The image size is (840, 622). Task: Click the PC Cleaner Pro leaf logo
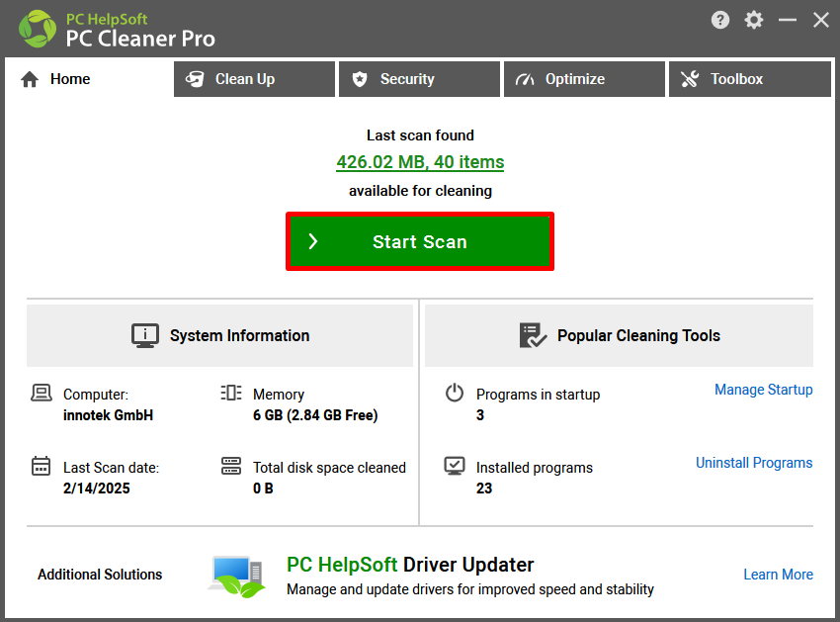click(x=37, y=29)
